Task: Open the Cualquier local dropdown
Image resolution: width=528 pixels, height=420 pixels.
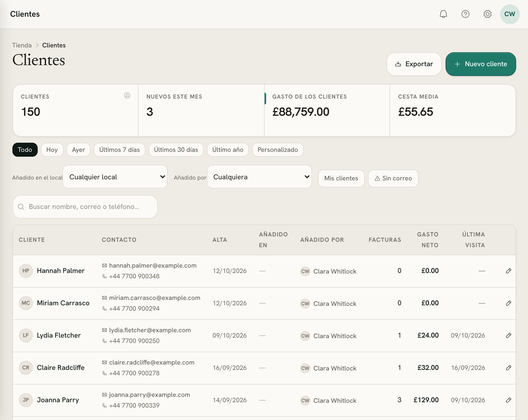Action: pyautogui.click(x=115, y=177)
